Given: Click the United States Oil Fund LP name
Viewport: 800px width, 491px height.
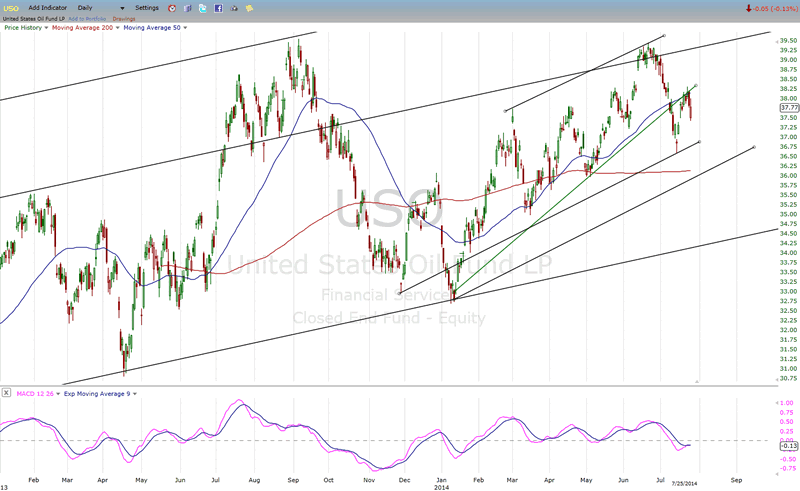Looking at the screenshot, I should 34,19.
